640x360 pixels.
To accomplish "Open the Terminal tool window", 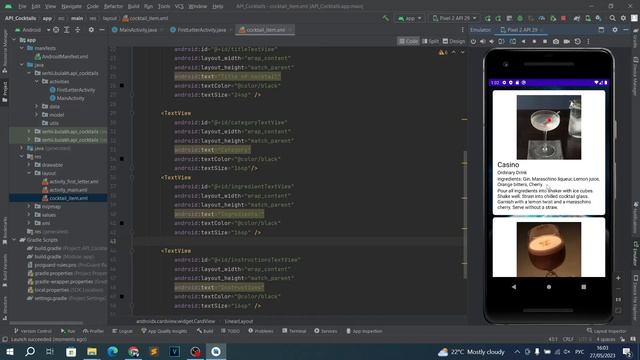I will coord(294,331).
